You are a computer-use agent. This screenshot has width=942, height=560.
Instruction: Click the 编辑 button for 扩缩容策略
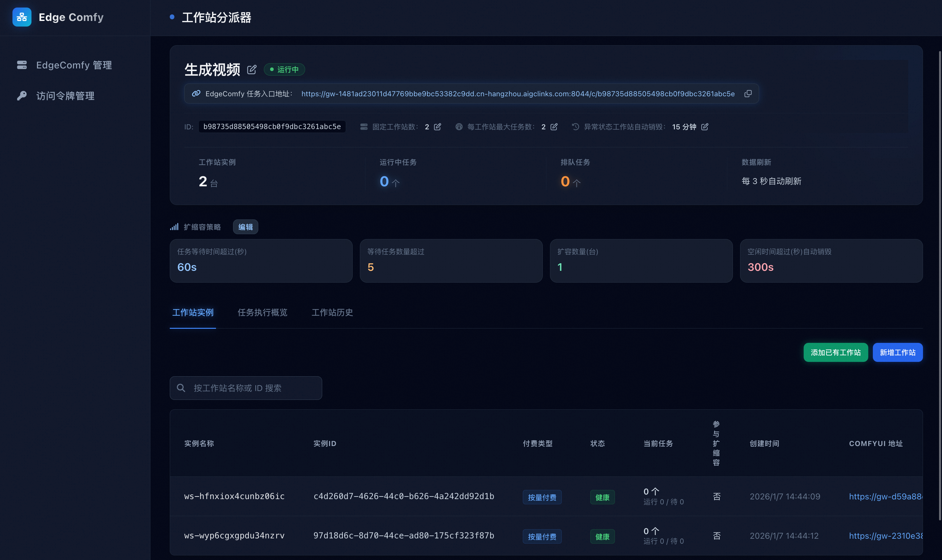tap(245, 227)
